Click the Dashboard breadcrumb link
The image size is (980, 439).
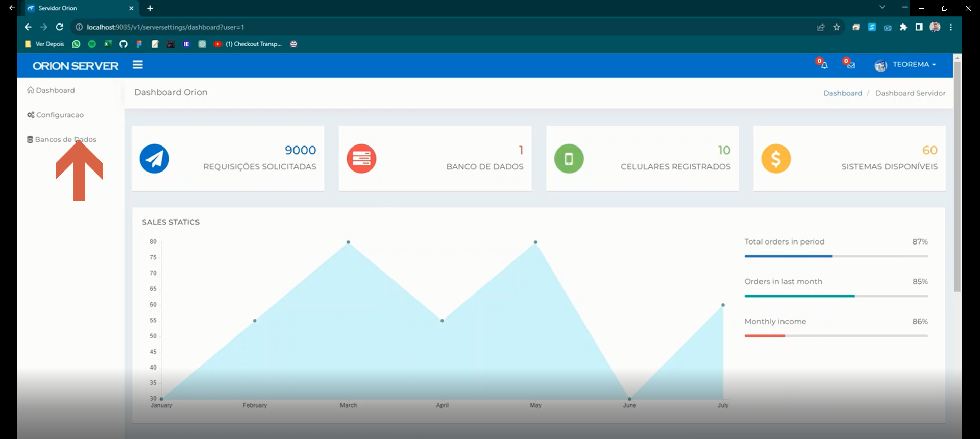tap(843, 93)
